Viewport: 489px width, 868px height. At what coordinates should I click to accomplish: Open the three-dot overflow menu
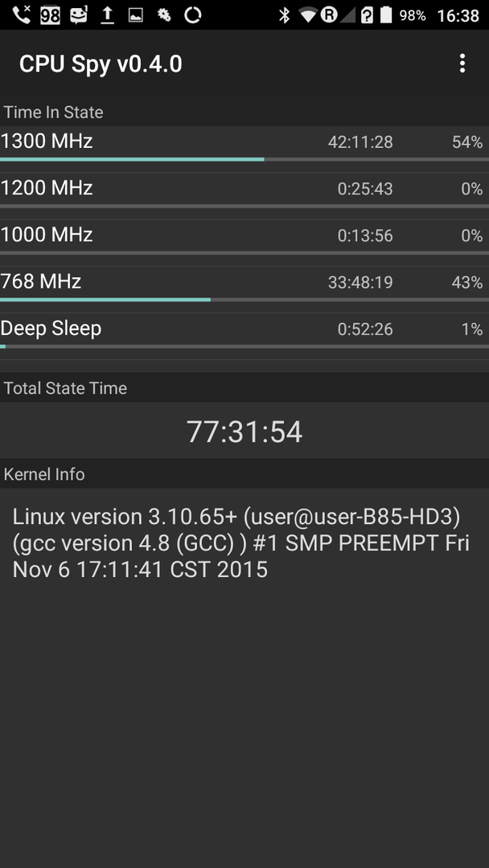pos(462,63)
